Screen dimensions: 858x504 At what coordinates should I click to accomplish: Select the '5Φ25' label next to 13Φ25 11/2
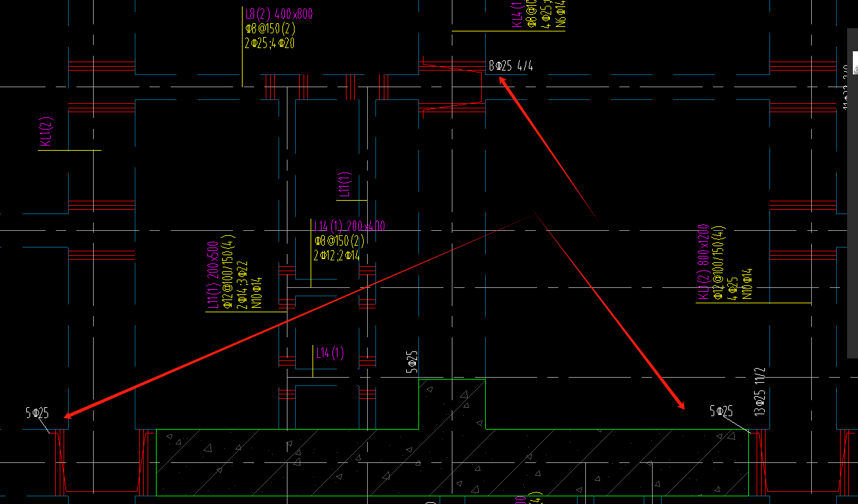pyautogui.click(x=721, y=411)
